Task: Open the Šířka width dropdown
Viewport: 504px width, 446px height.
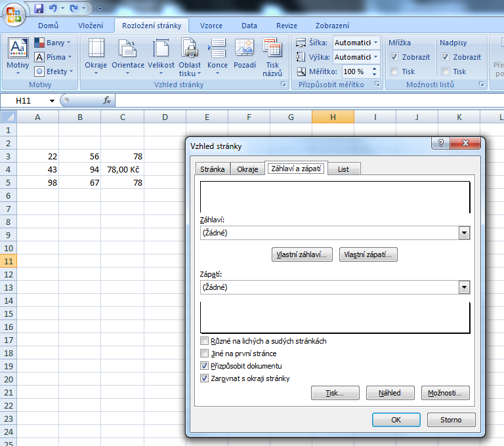Action: [x=376, y=43]
